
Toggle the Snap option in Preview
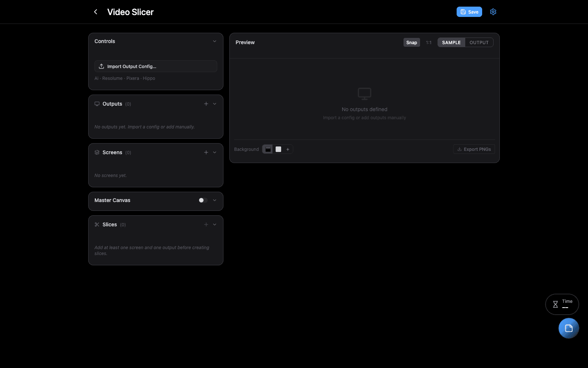pyautogui.click(x=412, y=42)
